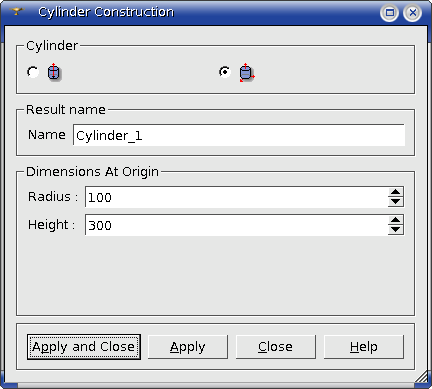Click the Close button at bottom

pos(275,347)
